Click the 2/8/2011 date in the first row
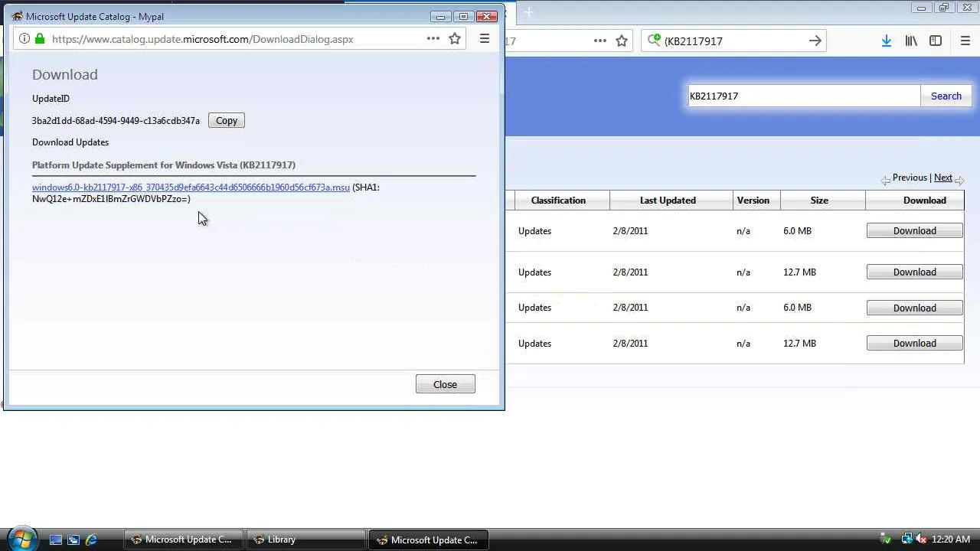Image resolution: width=980 pixels, height=551 pixels. [630, 230]
